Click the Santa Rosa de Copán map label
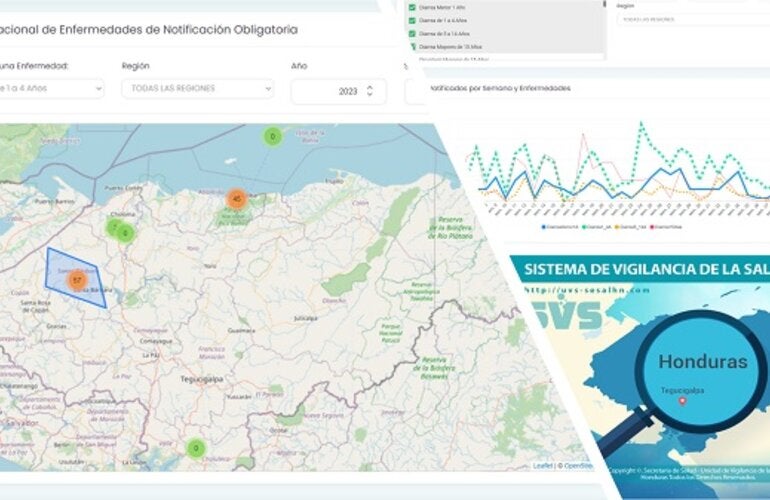The image size is (770, 500). coord(35,306)
